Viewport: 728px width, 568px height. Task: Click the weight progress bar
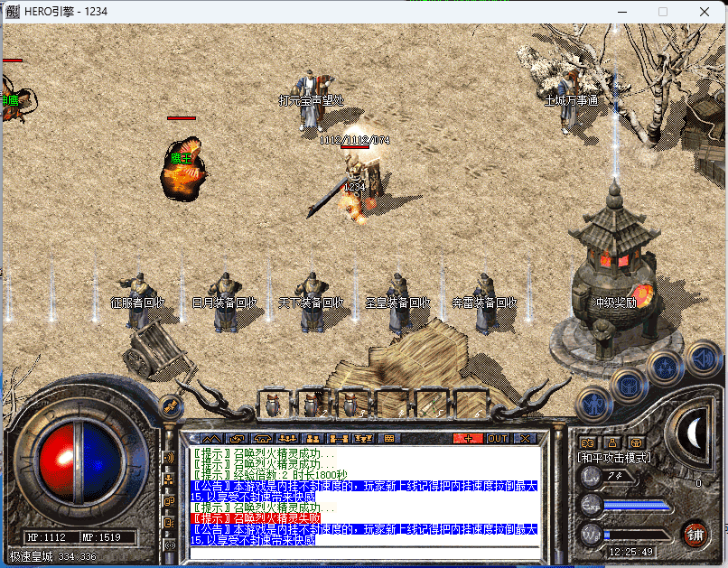pyautogui.click(x=637, y=535)
